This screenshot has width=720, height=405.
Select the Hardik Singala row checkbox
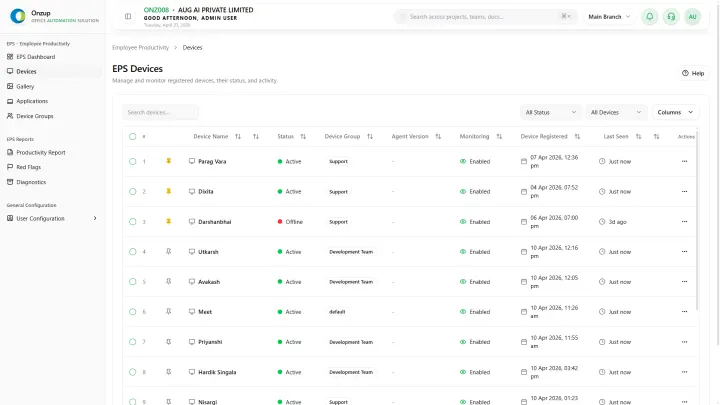coord(133,372)
